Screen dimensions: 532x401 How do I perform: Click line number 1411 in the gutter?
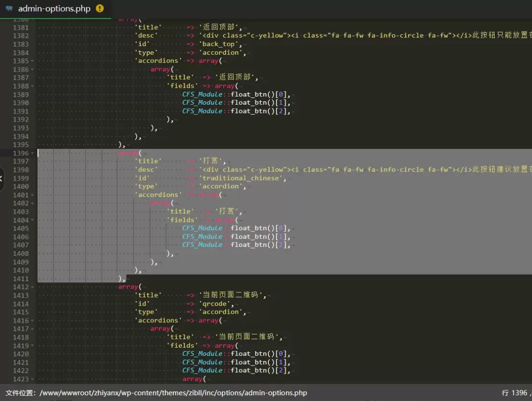coord(21,279)
